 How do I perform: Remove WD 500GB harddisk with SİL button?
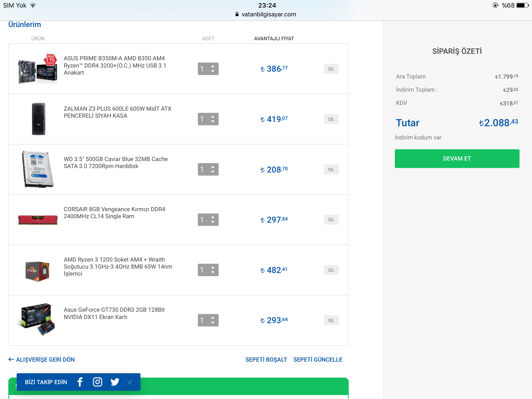click(331, 170)
